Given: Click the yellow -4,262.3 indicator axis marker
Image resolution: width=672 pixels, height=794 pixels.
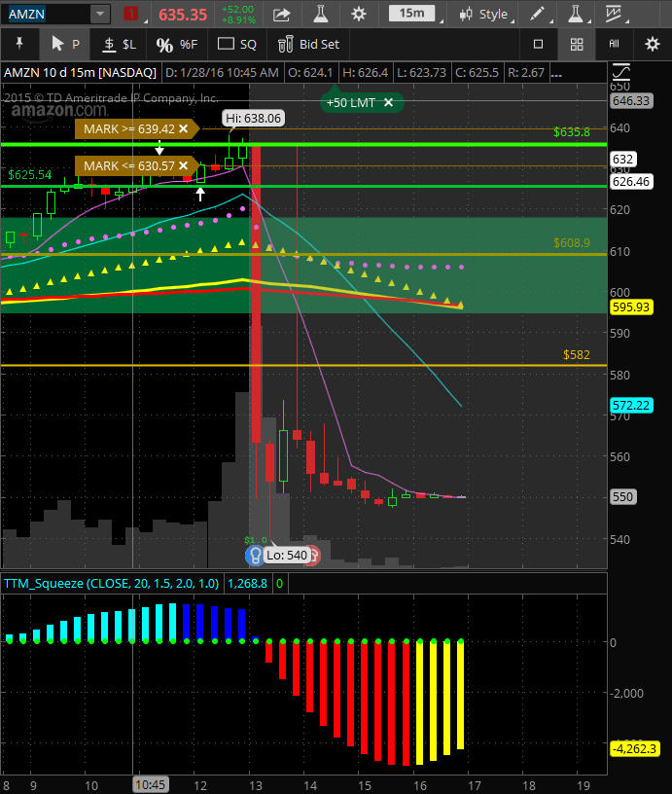Looking at the screenshot, I should click(x=633, y=748).
